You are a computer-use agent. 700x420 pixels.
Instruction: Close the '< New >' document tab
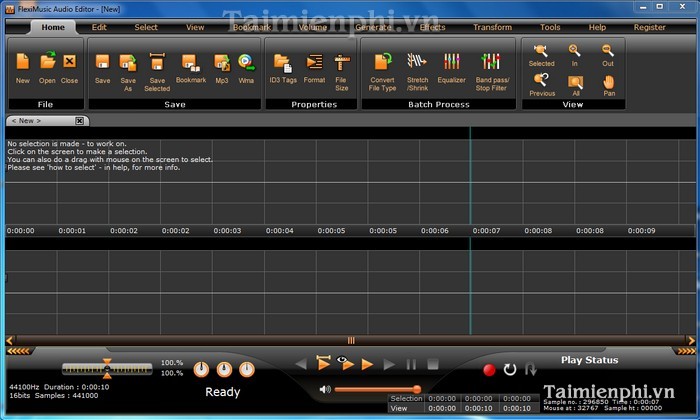79,121
